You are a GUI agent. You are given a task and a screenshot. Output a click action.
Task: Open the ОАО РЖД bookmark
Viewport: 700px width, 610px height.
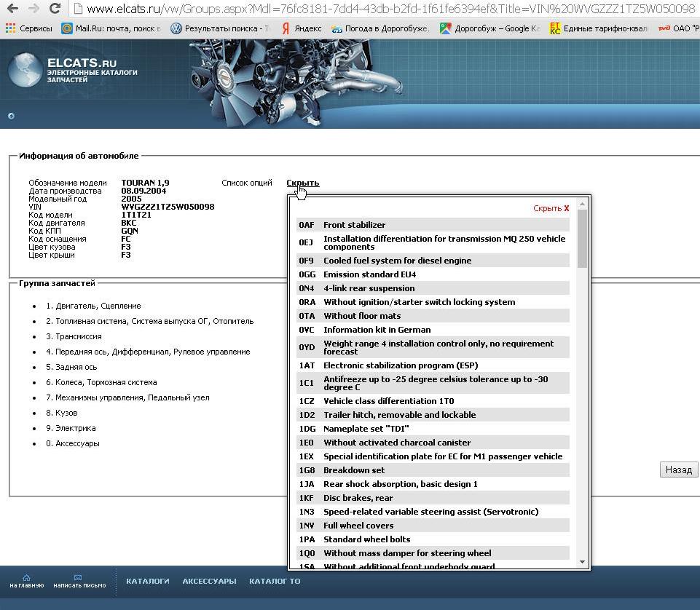point(679,28)
